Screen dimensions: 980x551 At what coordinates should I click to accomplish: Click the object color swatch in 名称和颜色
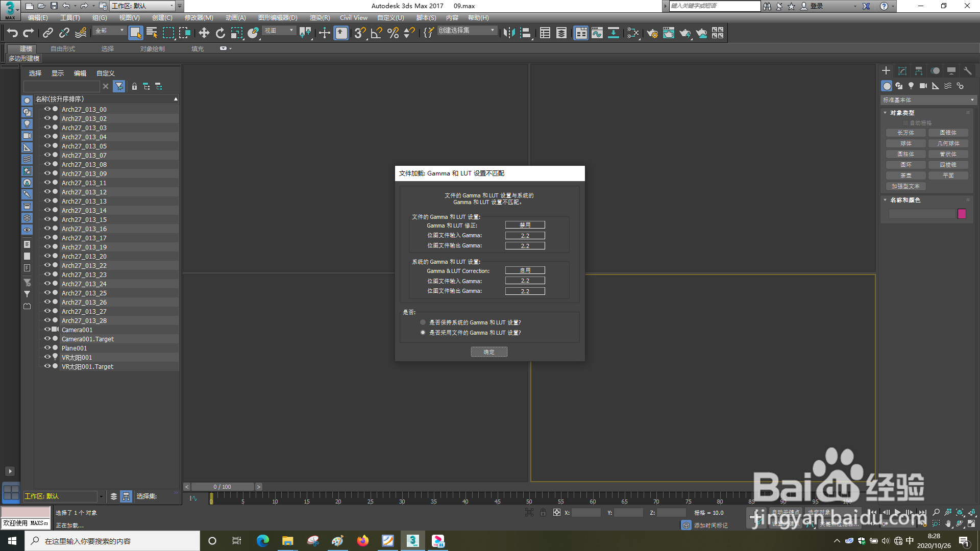coord(962,214)
